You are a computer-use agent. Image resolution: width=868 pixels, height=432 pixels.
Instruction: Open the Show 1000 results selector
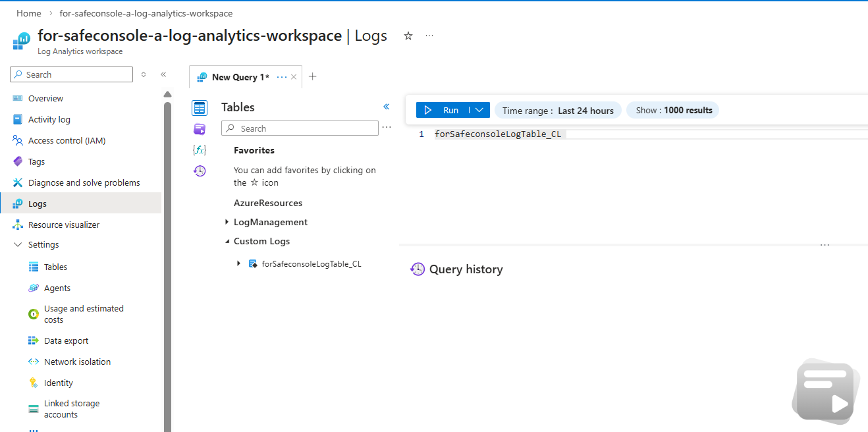click(672, 111)
